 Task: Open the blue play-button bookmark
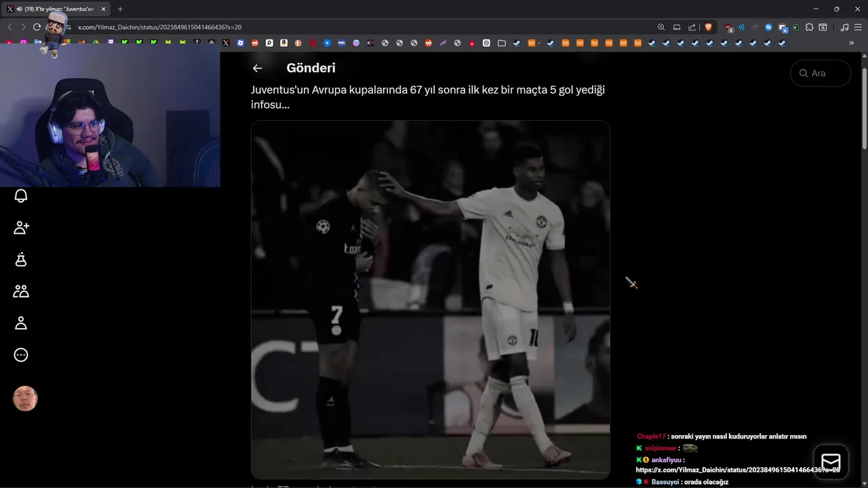pyautogui.click(x=327, y=43)
